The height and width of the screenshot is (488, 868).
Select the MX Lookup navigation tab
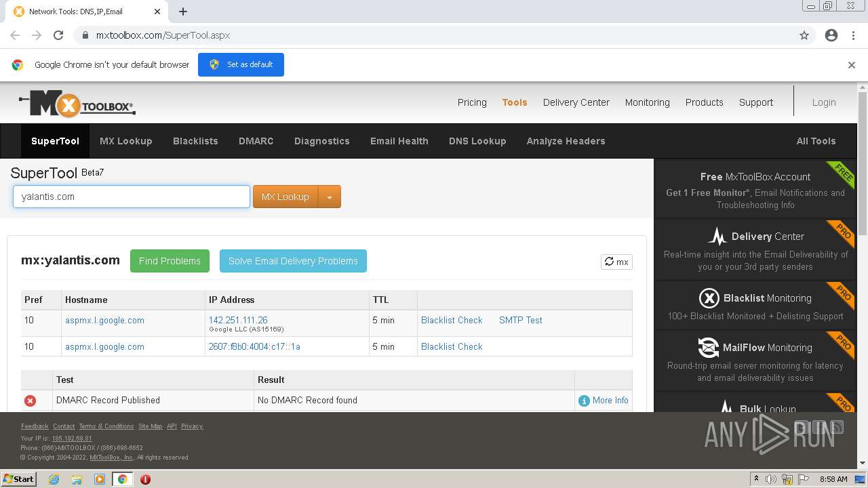click(126, 141)
